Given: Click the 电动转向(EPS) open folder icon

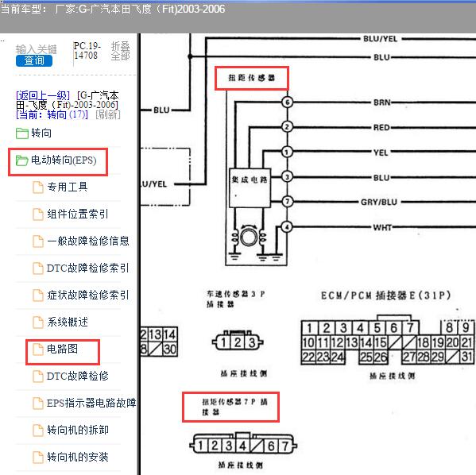Looking at the screenshot, I should tap(22, 160).
